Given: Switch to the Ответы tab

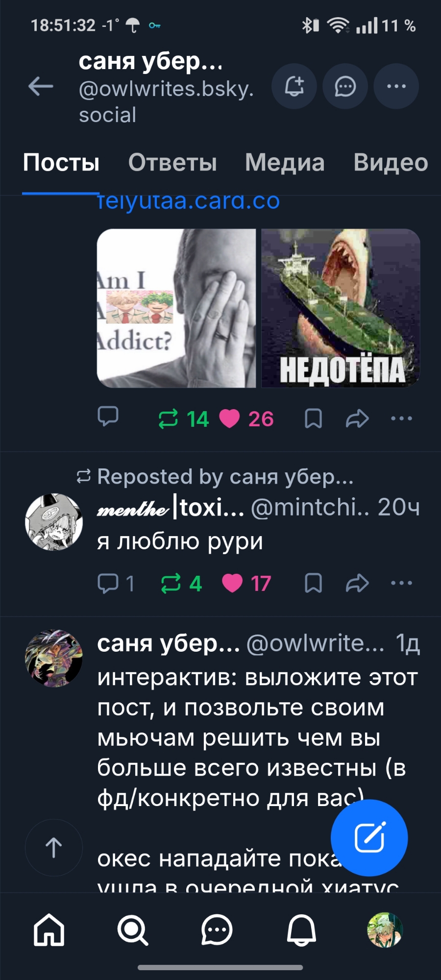Looking at the screenshot, I should point(172,163).
